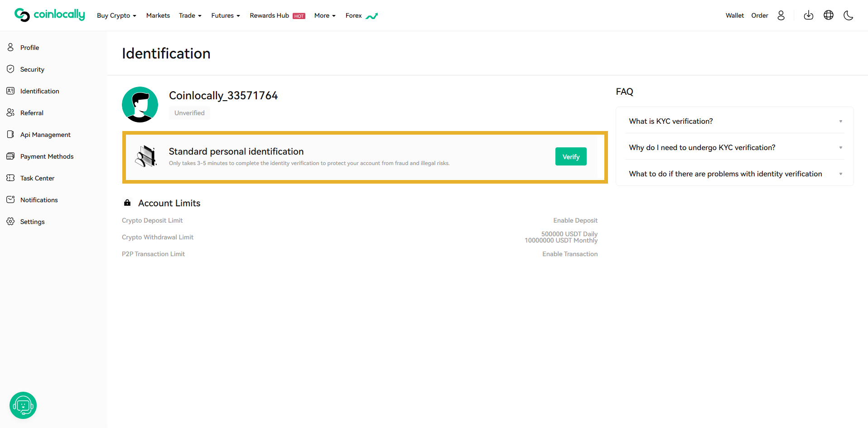Click the Account Limits lock icon
The height and width of the screenshot is (428, 868).
coord(127,203)
